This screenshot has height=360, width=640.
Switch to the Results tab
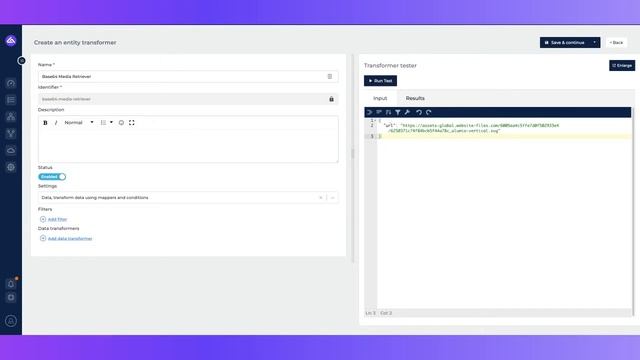(415, 98)
